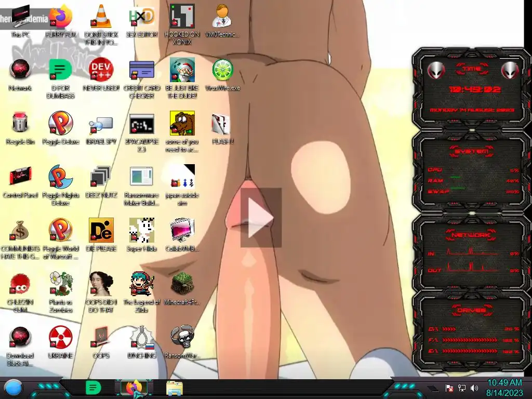Launch The Legend of Zilda shortcut
532x399 pixels.
(x=142, y=292)
